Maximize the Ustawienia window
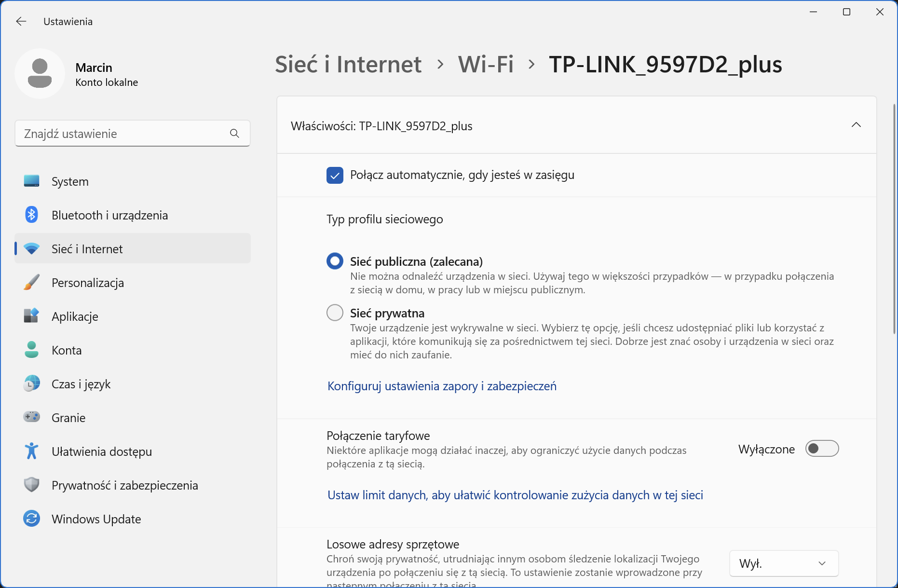Viewport: 898px width, 588px height. [x=846, y=12]
